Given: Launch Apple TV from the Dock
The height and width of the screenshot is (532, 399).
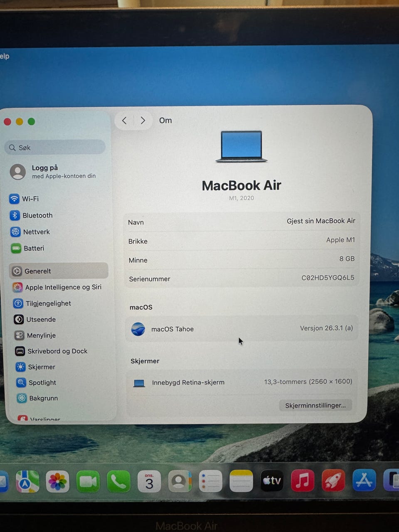Looking at the screenshot, I should [272, 480].
